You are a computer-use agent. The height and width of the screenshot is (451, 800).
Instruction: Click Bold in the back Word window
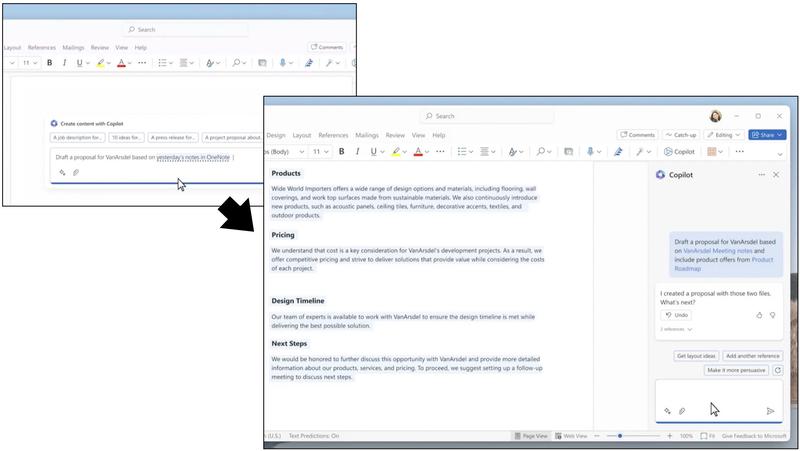click(49, 63)
